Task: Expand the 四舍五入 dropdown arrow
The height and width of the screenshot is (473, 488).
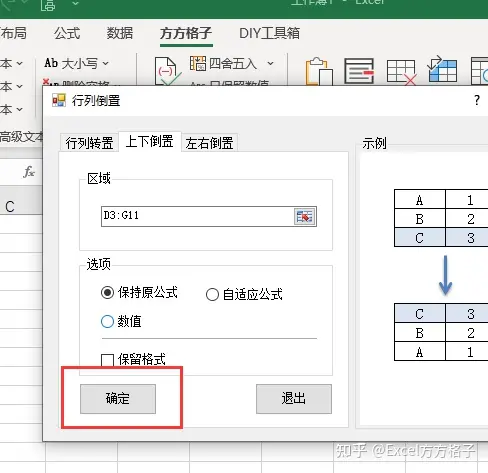Action: (x=270, y=63)
